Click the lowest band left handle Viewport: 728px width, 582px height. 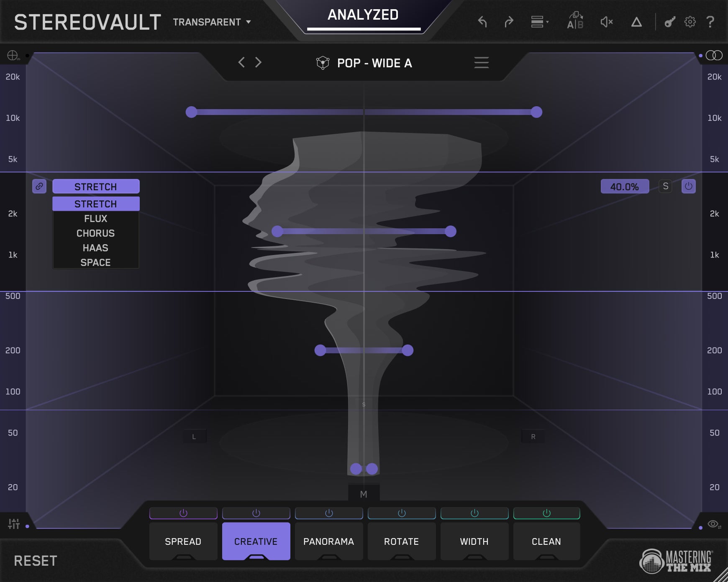pyautogui.click(x=356, y=469)
